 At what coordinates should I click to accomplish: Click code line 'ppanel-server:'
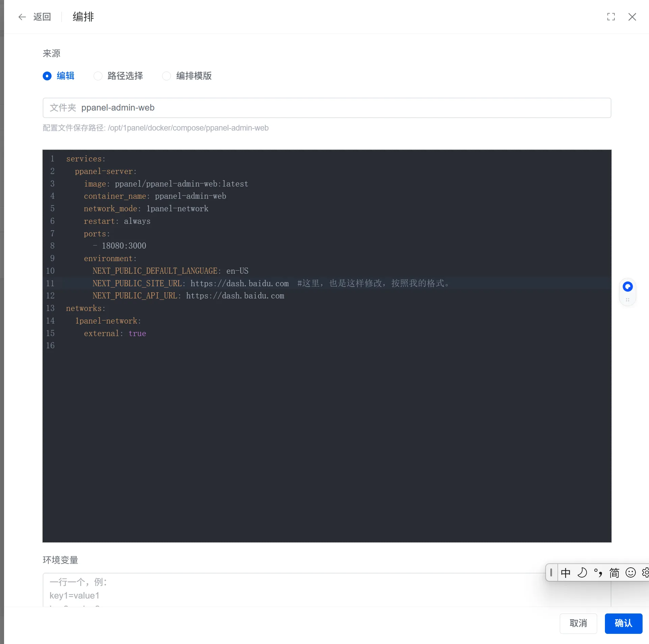click(x=106, y=171)
